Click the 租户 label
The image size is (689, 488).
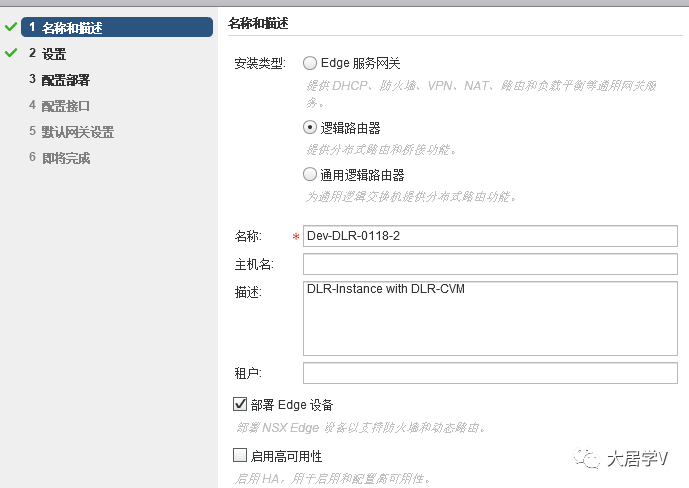[248, 373]
